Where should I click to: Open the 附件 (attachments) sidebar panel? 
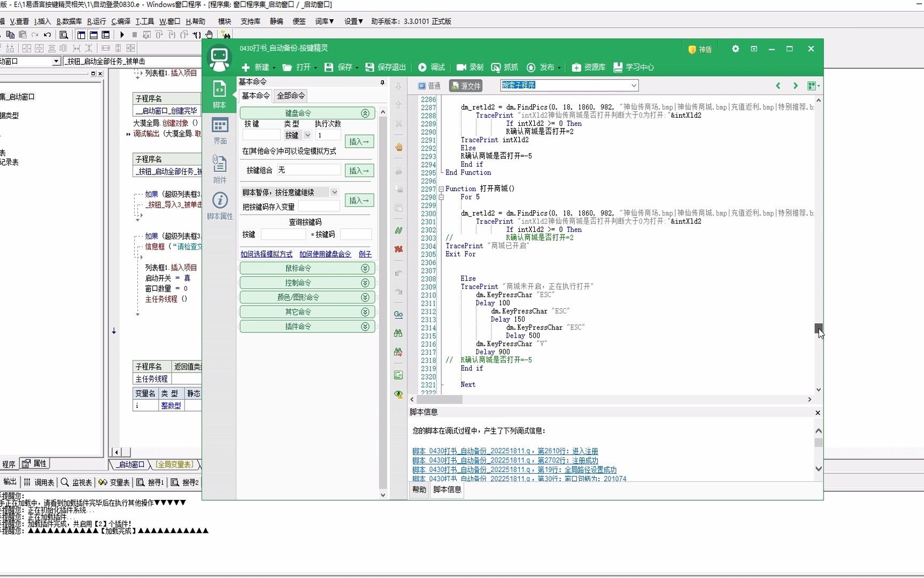point(220,169)
